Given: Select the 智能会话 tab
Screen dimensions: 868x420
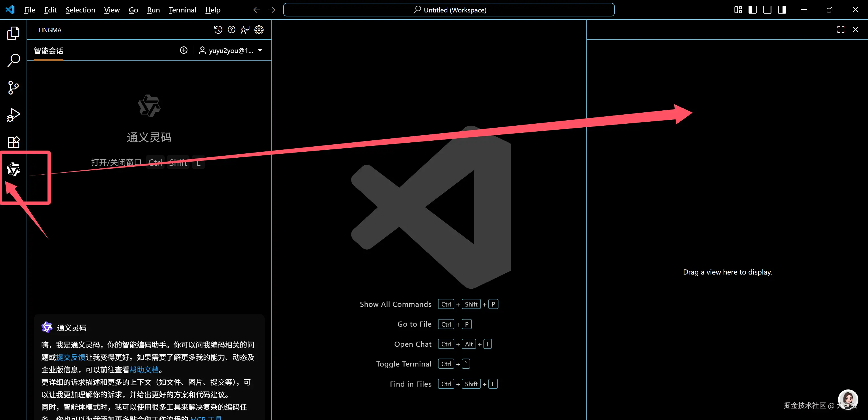Looking at the screenshot, I should (x=49, y=51).
